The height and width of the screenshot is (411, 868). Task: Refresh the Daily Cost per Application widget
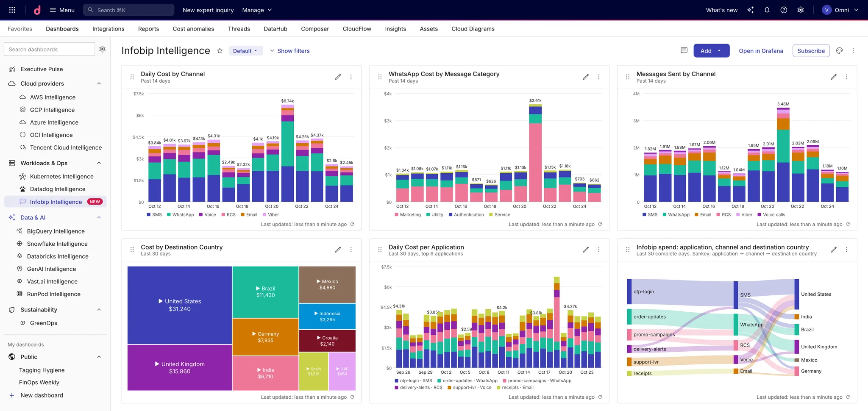pos(600,397)
